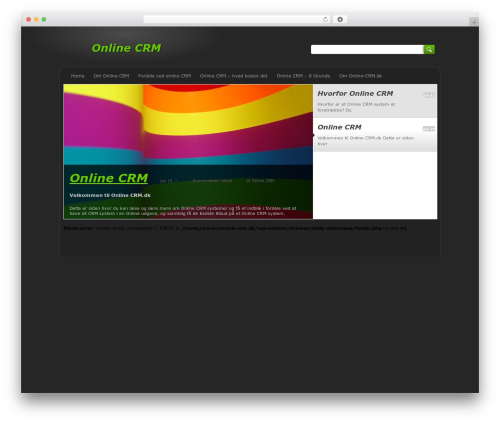Viewport: 500px width, 423px height.
Task: Click the date badge on Hvorfor Online CRM
Action: (x=429, y=95)
